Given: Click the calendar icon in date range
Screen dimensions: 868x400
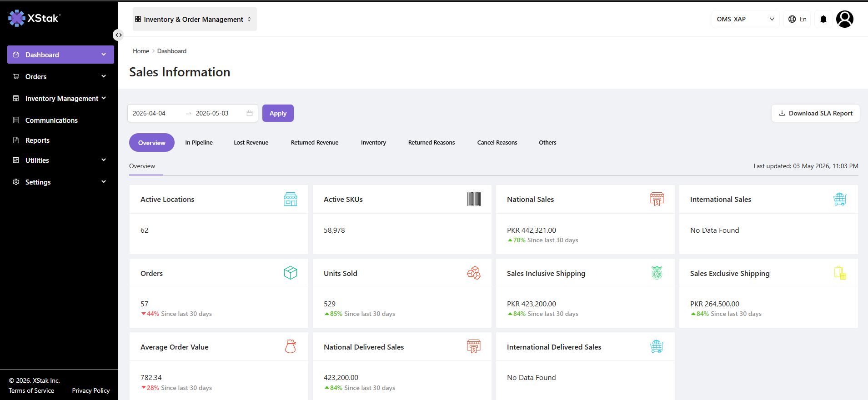Looking at the screenshot, I should tap(250, 113).
